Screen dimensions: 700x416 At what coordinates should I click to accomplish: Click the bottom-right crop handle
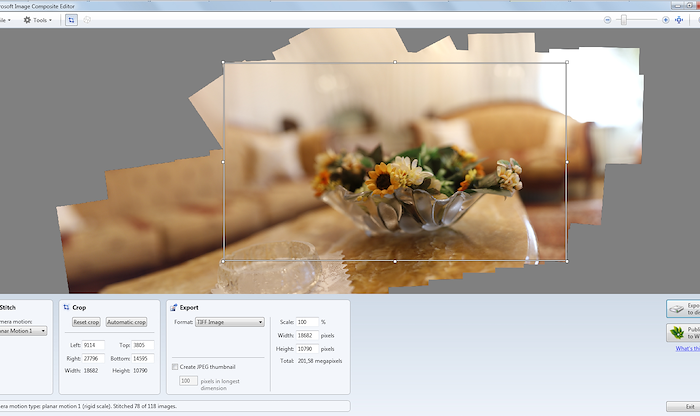(x=567, y=262)
